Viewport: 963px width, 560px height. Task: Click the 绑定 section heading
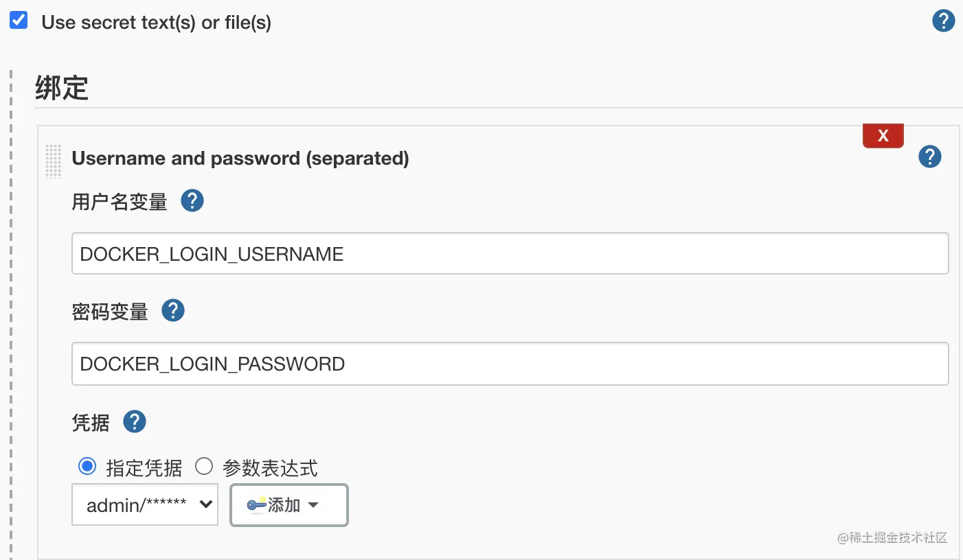(x=62, y=88)
